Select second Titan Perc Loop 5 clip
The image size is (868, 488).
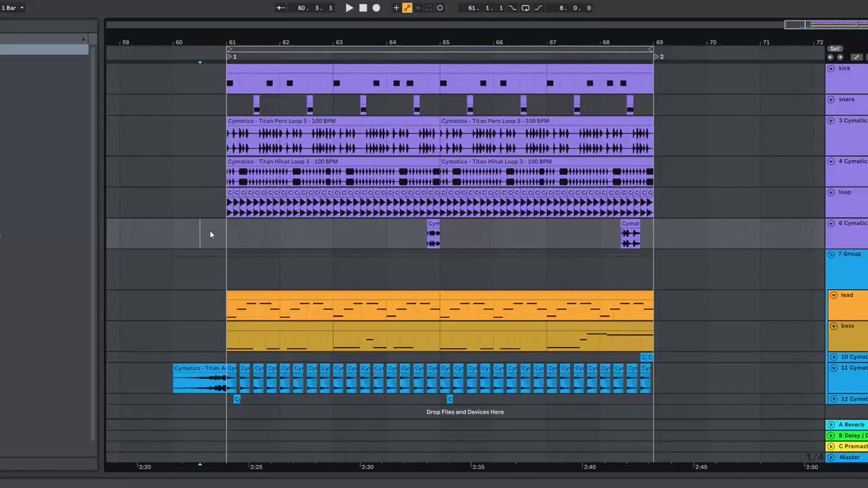point(547,136)
